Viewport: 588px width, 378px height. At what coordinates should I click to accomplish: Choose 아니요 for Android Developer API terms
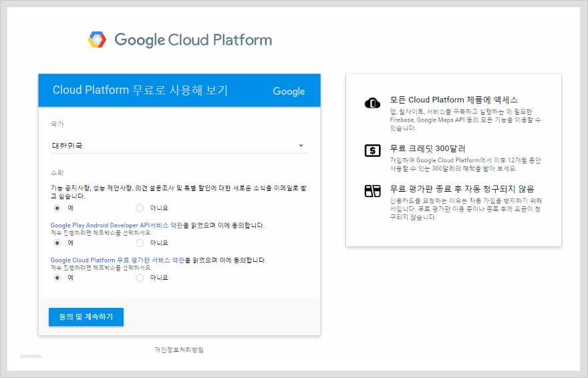tap(140, 242)
